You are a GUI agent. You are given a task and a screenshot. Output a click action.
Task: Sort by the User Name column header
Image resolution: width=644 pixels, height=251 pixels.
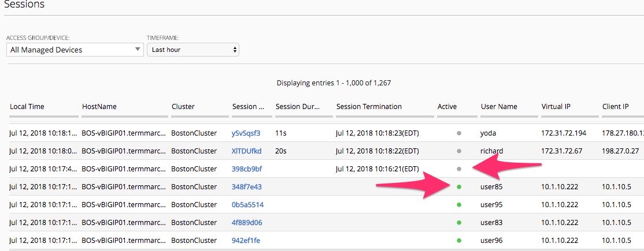click(x=499, y=107)
